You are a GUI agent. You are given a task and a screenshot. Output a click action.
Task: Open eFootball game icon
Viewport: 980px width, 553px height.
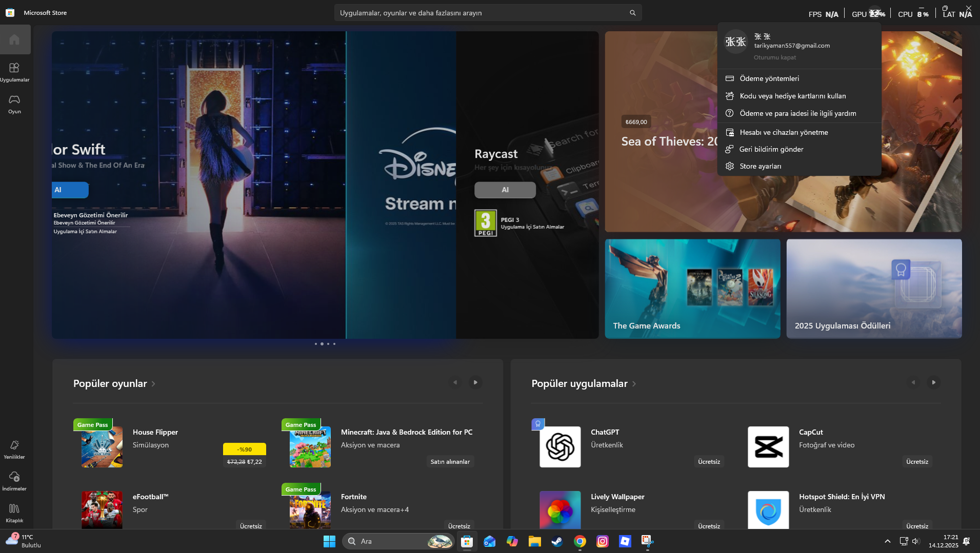click(102, 510)
